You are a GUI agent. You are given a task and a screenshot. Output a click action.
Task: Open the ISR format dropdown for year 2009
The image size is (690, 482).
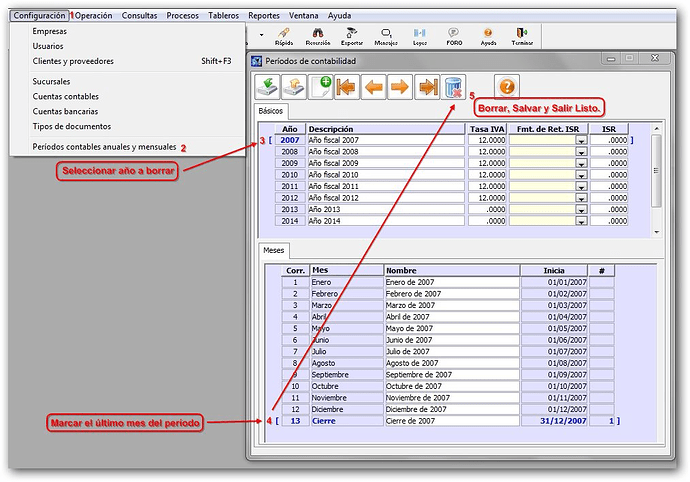click(580, 164)
